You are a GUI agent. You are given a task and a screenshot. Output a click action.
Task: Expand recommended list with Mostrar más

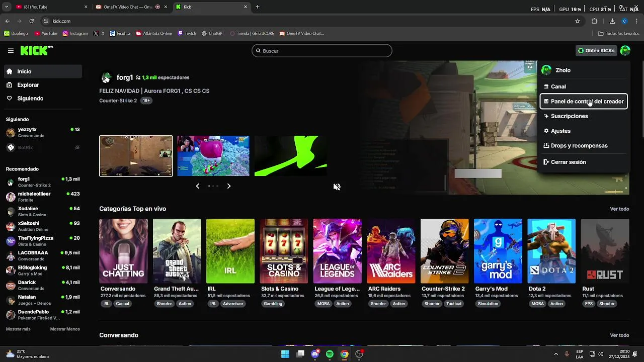pyautogui.click(x=18, y=329)
